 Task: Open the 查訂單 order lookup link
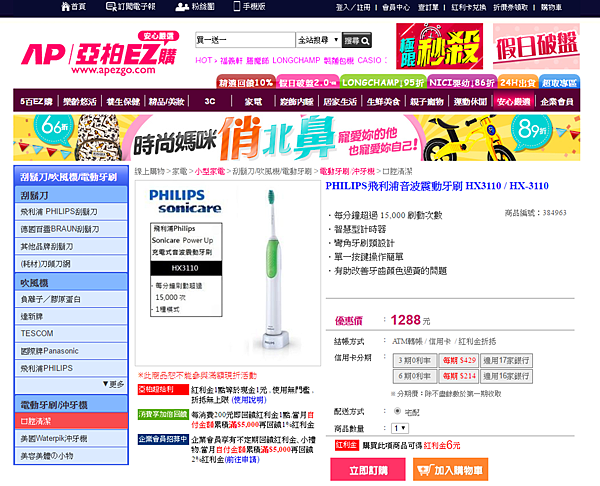click(428, 7)
